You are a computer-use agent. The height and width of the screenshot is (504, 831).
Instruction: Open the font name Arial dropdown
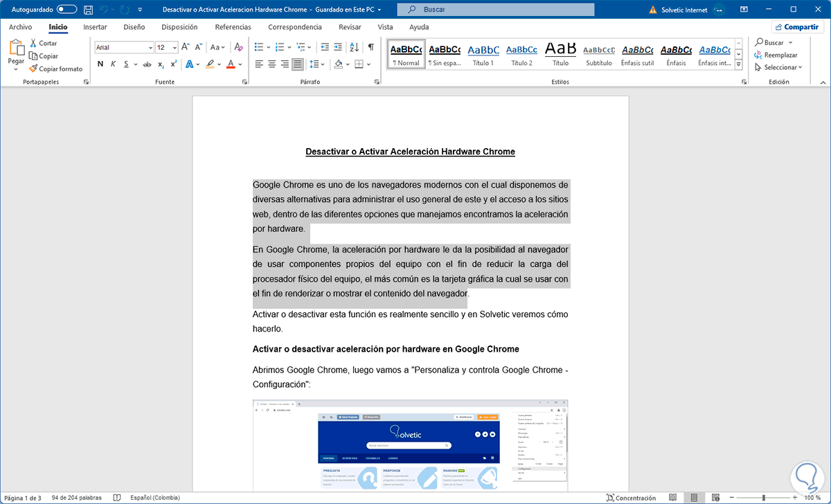click(150, 47)
